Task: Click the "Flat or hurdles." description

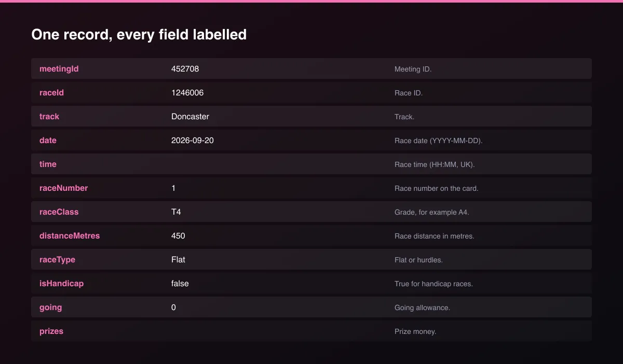Action: pyautogui.click(x=418, y=260)
